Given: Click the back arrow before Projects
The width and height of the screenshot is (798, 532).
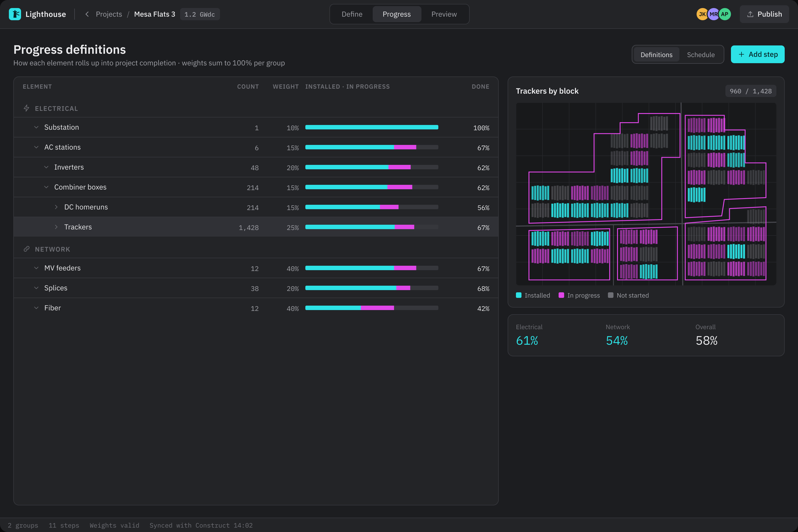Looking at the screenshot, I should (87, 14).
